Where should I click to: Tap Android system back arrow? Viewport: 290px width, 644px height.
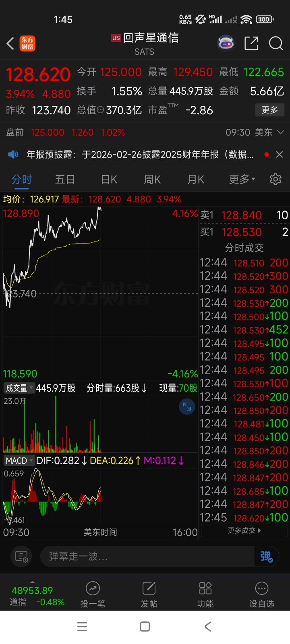(208, 627)
